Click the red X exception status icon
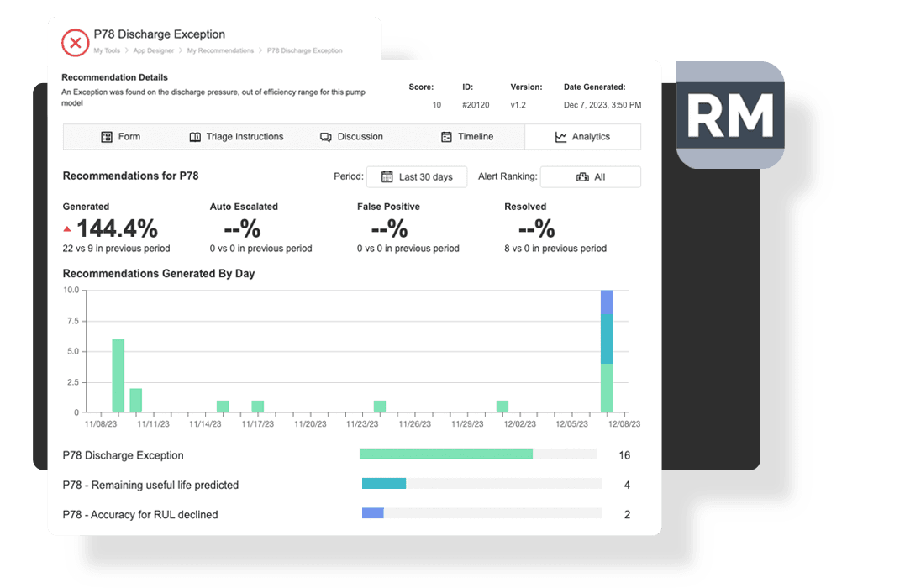 click(76, 42)
